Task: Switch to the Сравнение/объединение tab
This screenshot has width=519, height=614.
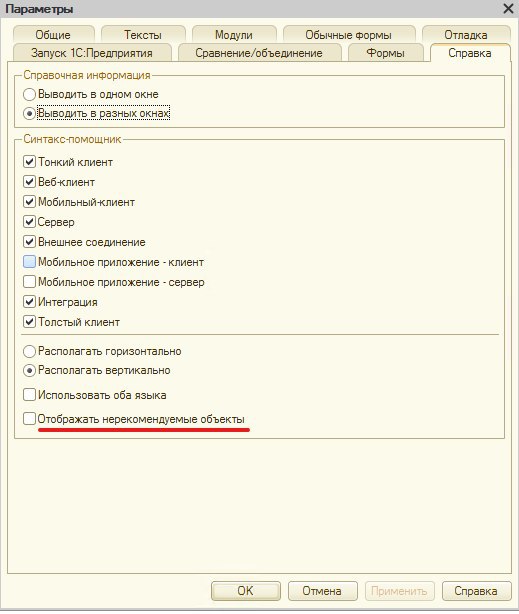Action: click(259, 53)
